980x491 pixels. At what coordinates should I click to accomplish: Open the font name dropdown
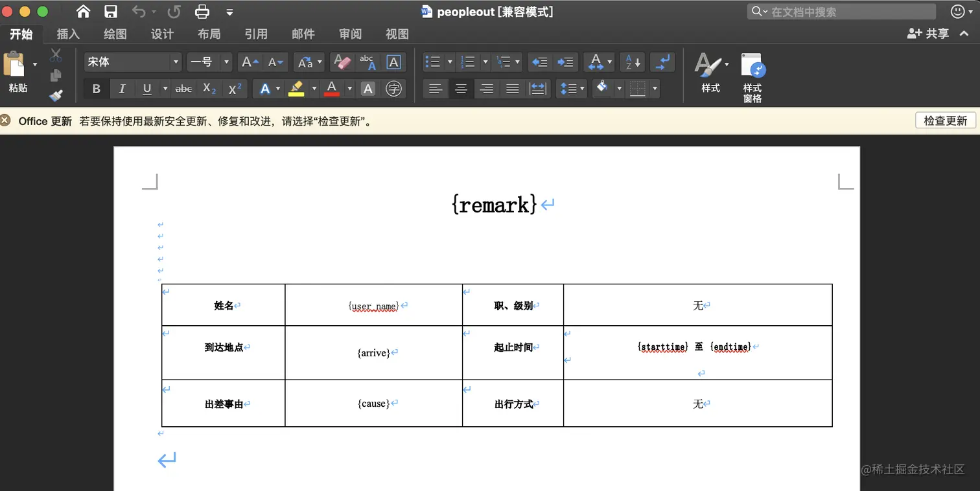point(176,62)
